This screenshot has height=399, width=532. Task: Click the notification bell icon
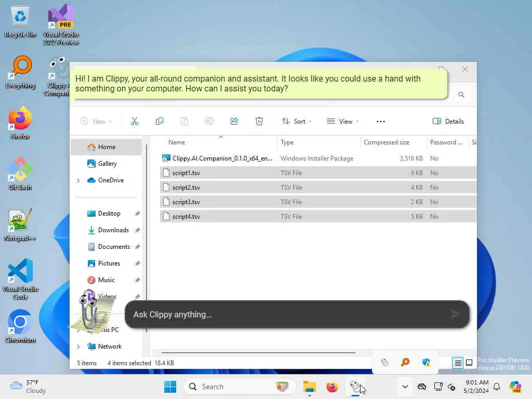tap(497, 387)
